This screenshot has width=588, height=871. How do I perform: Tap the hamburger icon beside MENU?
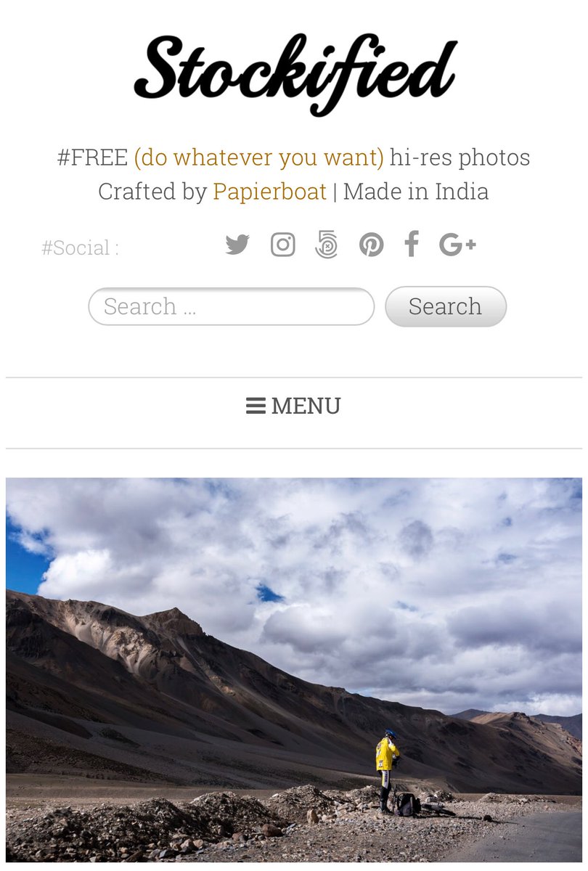(x=256, y=406)
